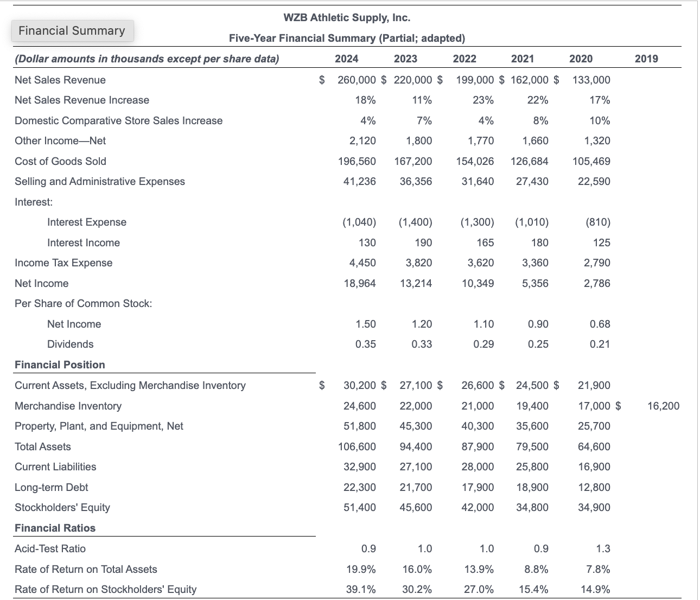This screenshot has width=700, height=600.
Task: Click the 106,600 total assets value
Action: point(357,446)
